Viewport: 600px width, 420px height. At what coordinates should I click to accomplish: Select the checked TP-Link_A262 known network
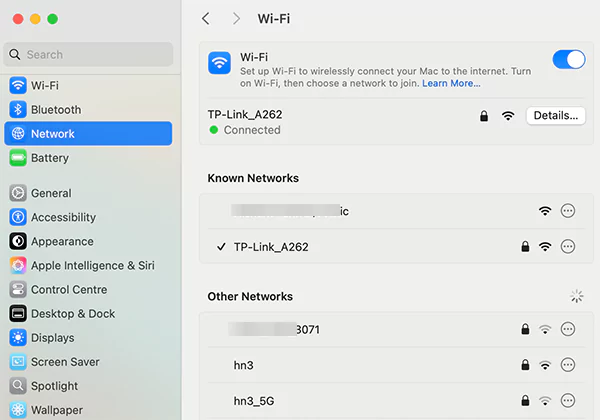click(x=396, y=246)
